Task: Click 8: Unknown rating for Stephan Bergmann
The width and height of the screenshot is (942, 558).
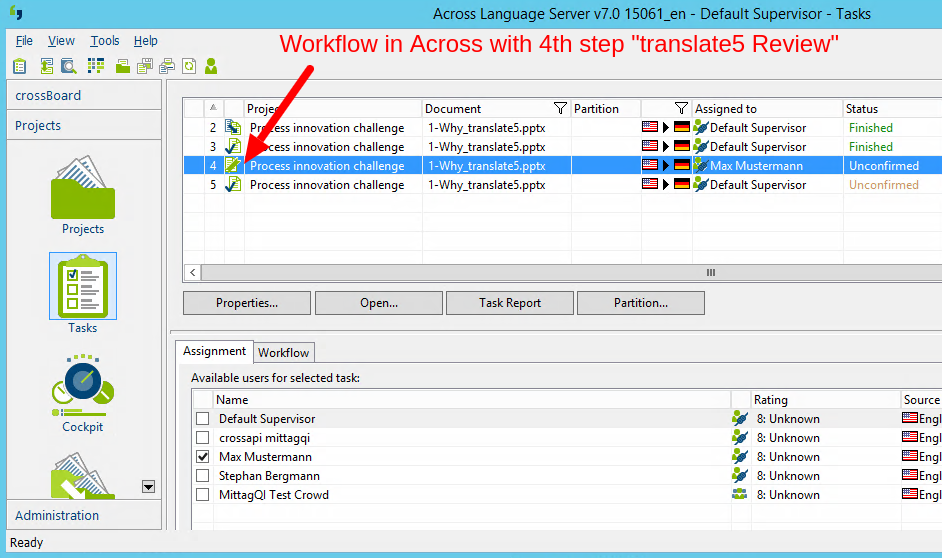Action: point(788,476)
